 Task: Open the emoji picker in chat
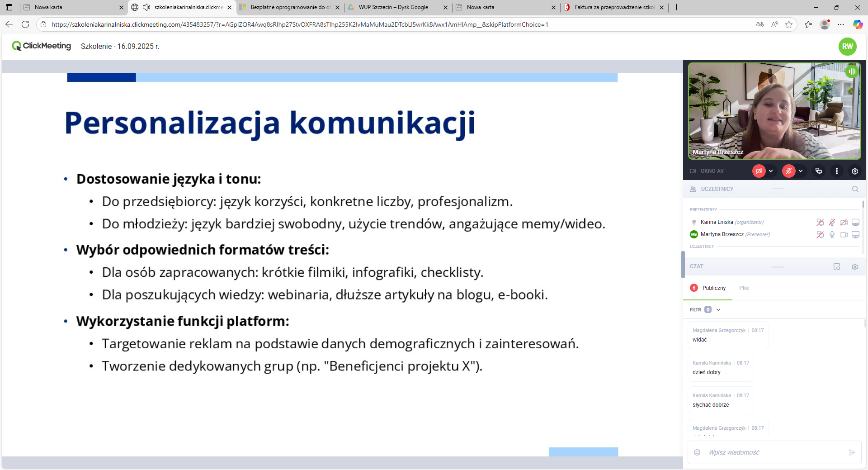[697, 452]
